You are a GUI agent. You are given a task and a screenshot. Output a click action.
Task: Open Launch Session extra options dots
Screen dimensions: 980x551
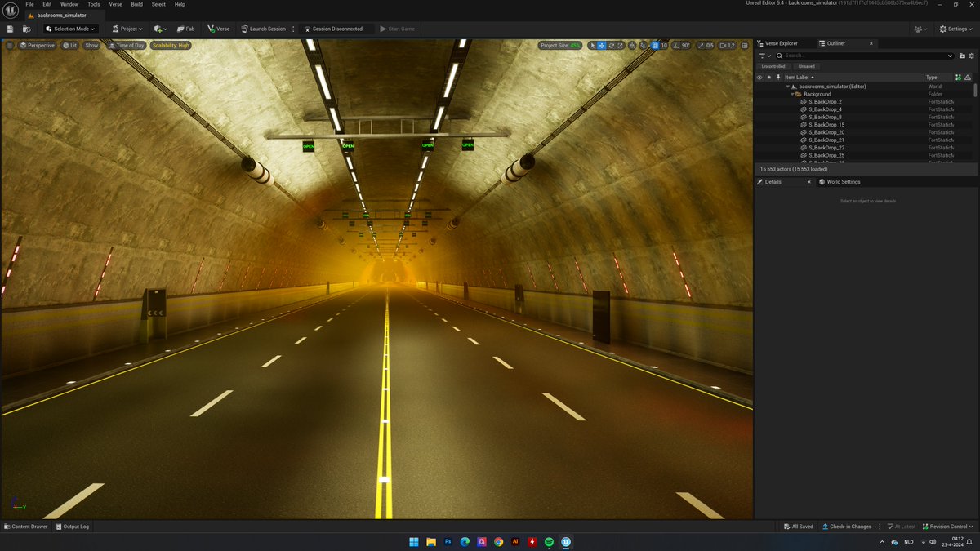pos(293,29)
